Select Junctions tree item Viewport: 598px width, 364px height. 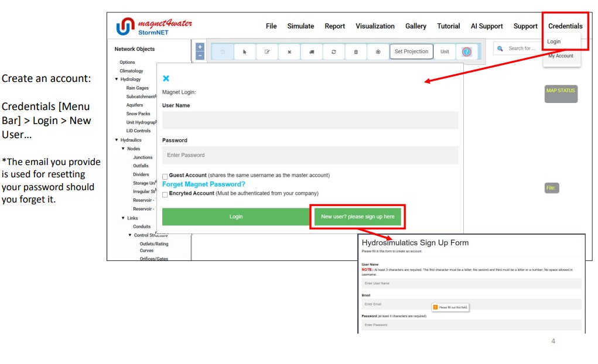(x=143, y=157)
